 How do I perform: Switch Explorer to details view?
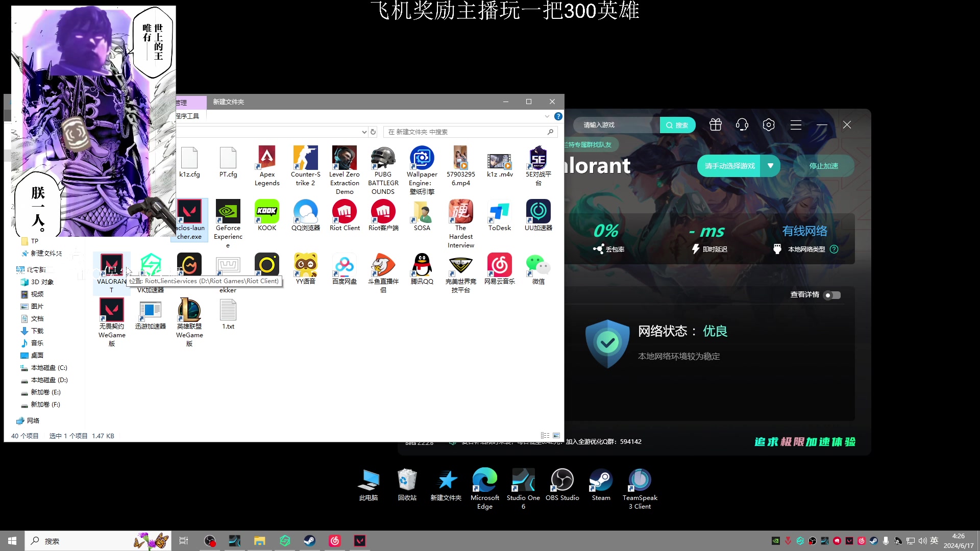point(545,436)
